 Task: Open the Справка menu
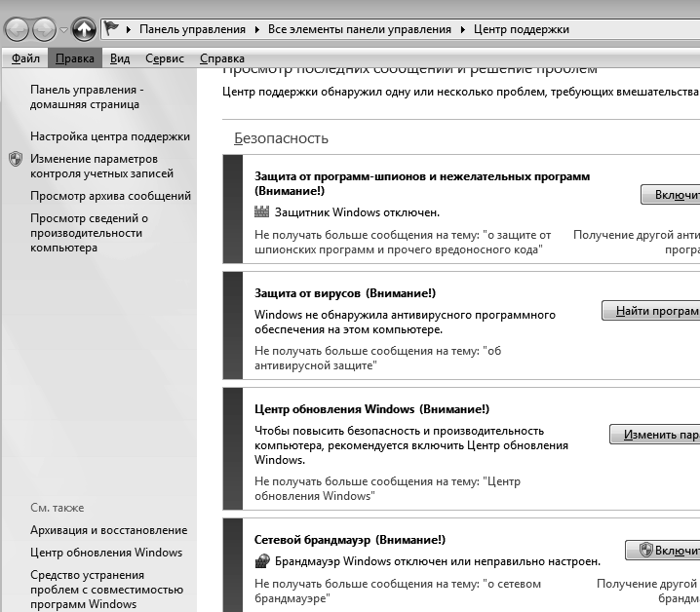(x=222, y=58)
